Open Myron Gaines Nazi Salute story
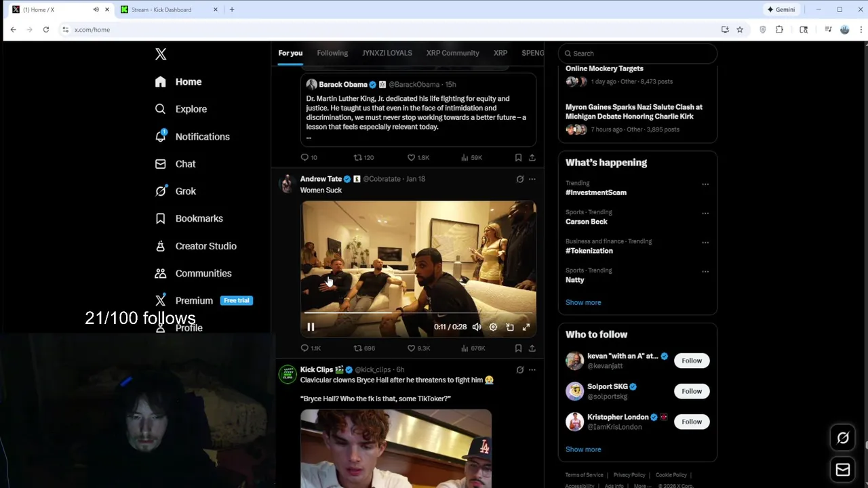Image resolution: width=868 pixels, height=488 pixels. point(634,112)
